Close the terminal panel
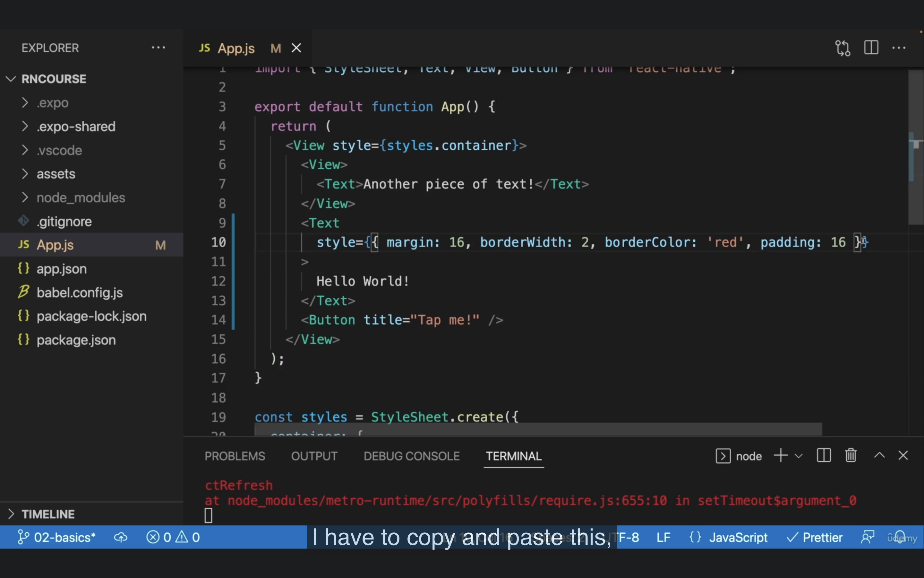Viewport: 924px width, 578px height. pos(903,456)
